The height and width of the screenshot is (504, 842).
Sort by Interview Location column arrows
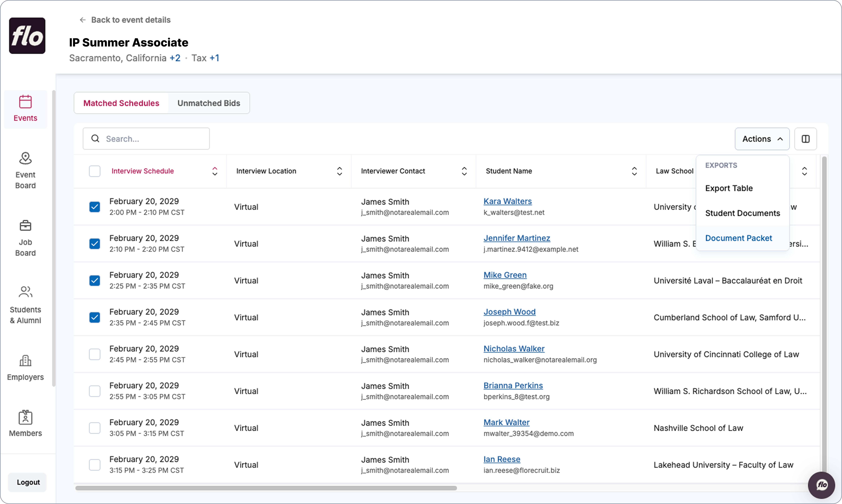click(339, 171)
